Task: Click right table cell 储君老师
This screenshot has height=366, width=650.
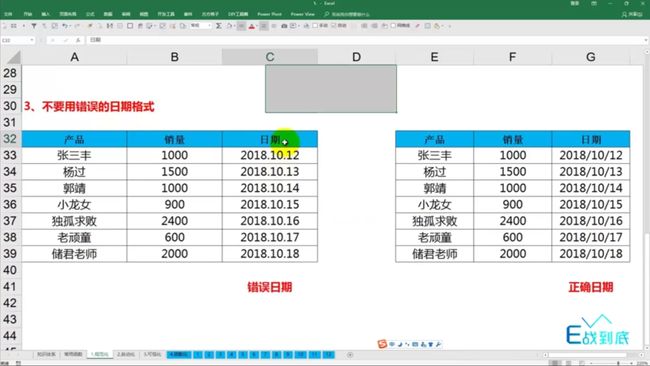Action: tap(434, 254)
